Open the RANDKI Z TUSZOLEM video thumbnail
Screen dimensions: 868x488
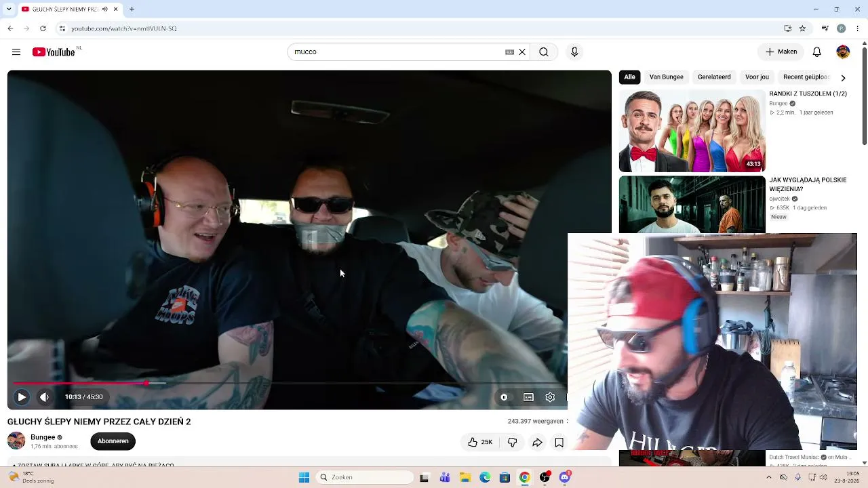tap(692, 131)
